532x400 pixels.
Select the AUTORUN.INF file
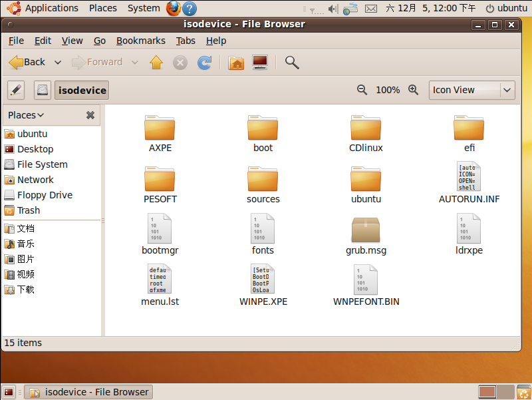click(469, 182)
